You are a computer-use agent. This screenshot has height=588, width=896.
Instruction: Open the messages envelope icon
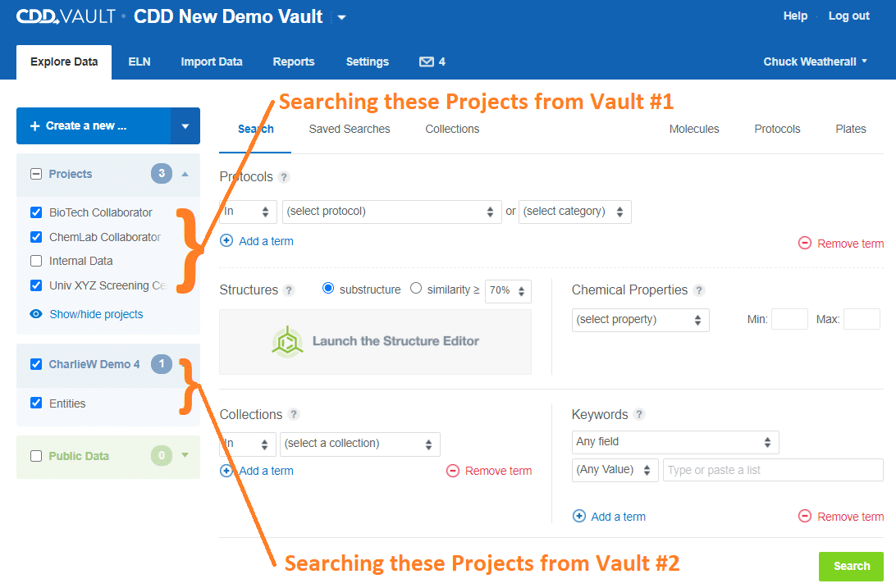point(427,62)
